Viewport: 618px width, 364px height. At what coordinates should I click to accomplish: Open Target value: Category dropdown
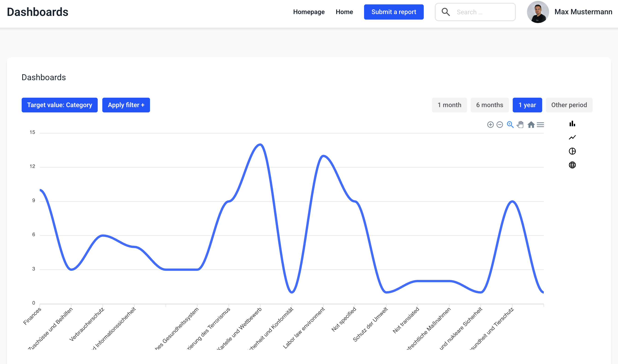(x=59, y=105)
